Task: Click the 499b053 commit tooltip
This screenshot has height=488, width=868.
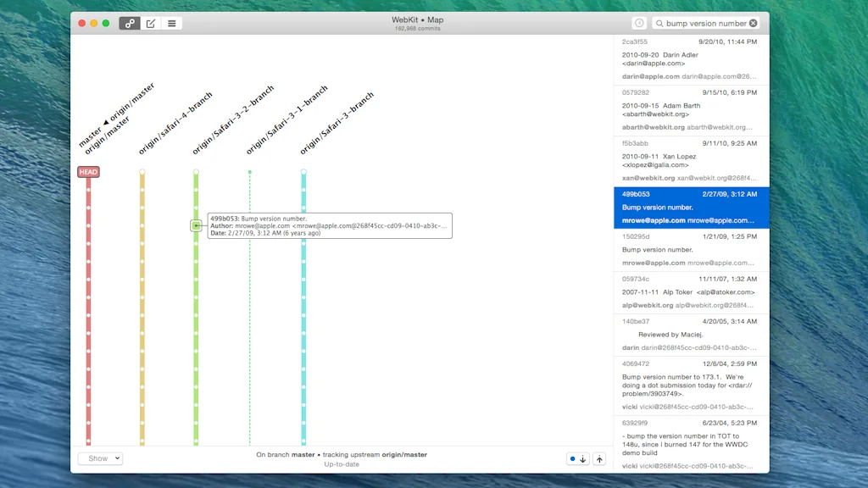Action: point(329,225)
